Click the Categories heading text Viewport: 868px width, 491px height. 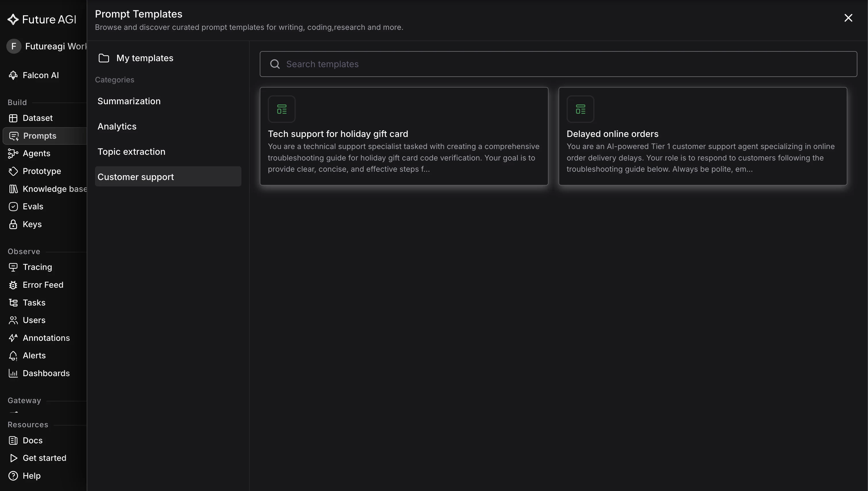(115, 80)
